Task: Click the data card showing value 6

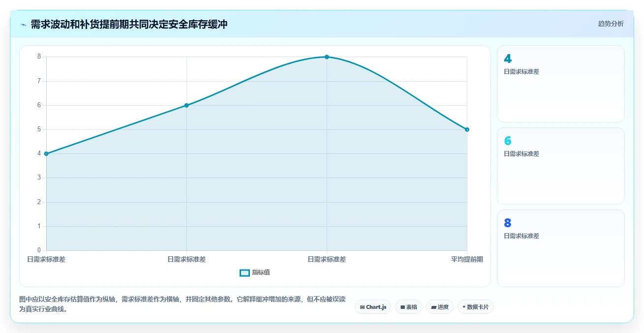Action: pyautogui.click(x=560, y=166)
